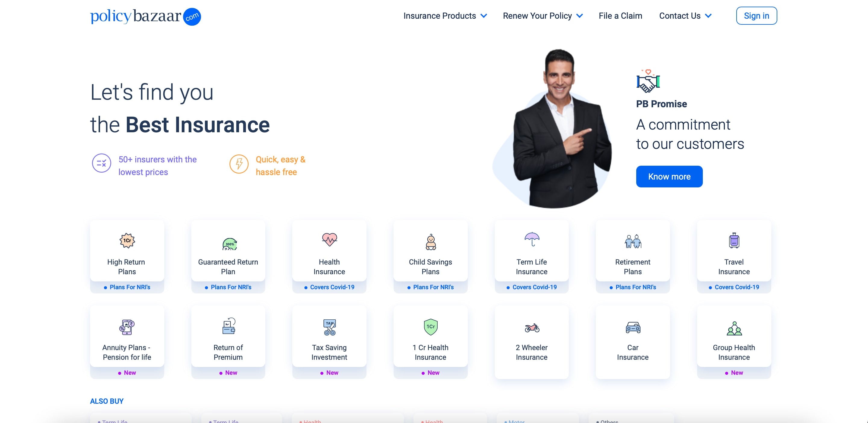
Task: Click the Term Life Insurance label
Action: point(532,267)
